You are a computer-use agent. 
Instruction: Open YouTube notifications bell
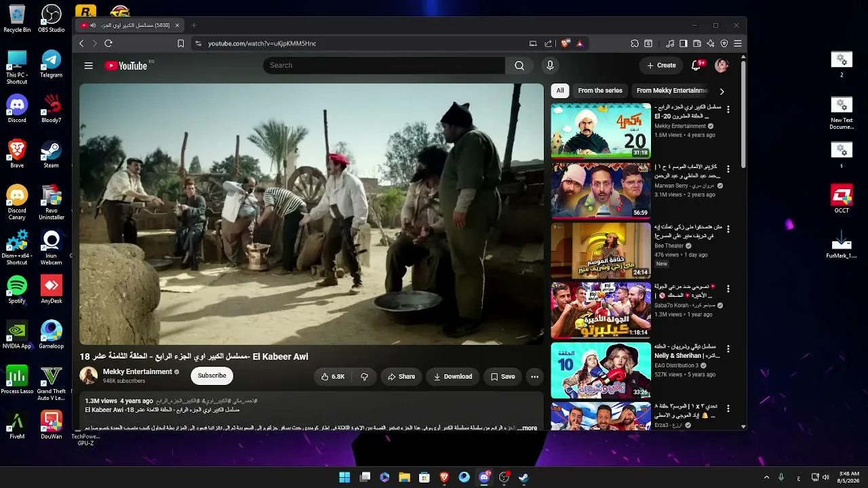(696, 66)
